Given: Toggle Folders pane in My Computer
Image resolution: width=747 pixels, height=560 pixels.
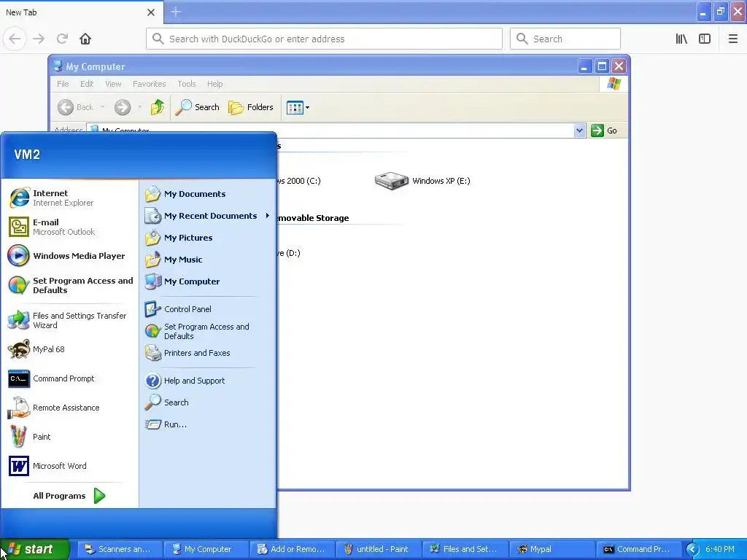Looking at the screenshot, I should [251, 107].
